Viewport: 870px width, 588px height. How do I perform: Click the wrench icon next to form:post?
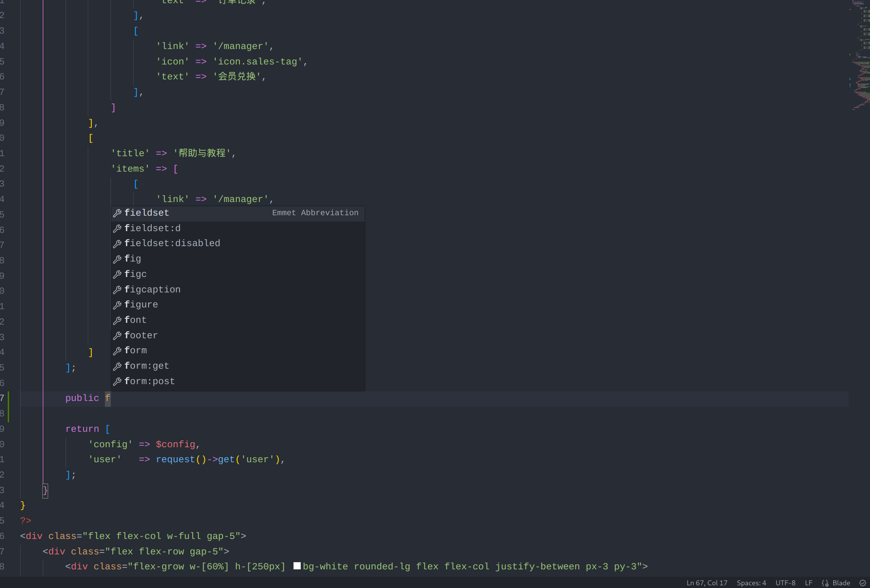117,381
